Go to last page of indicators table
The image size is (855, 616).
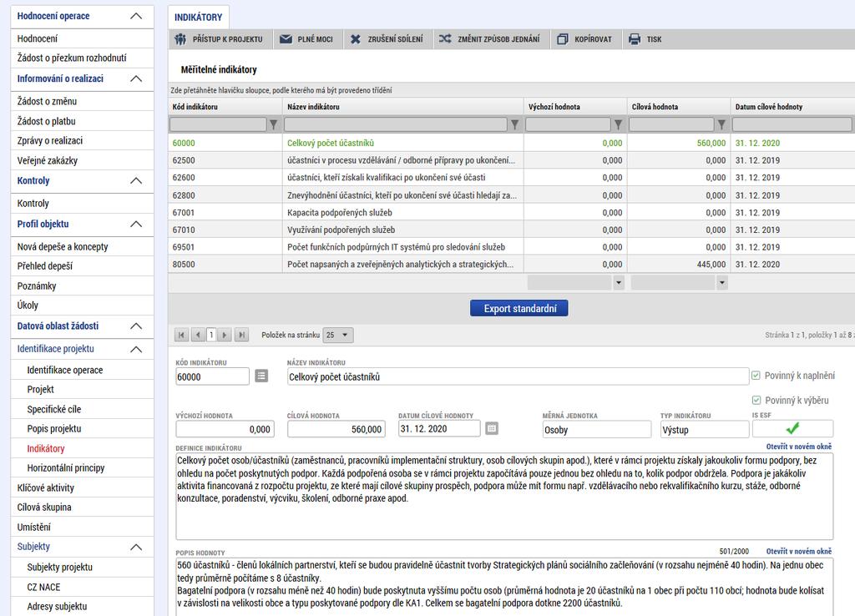(x=241, y=335)
